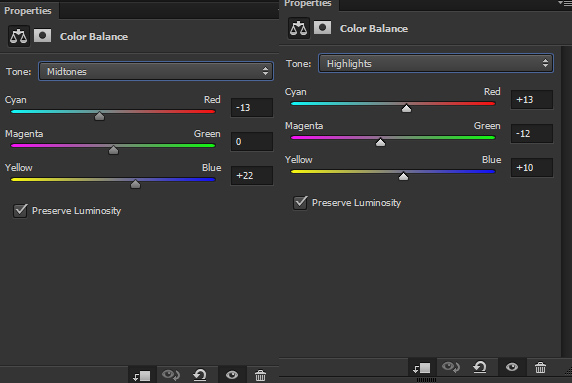
Task: Click vertical scrollbar of Highlights panel
Action: [566, 201]
